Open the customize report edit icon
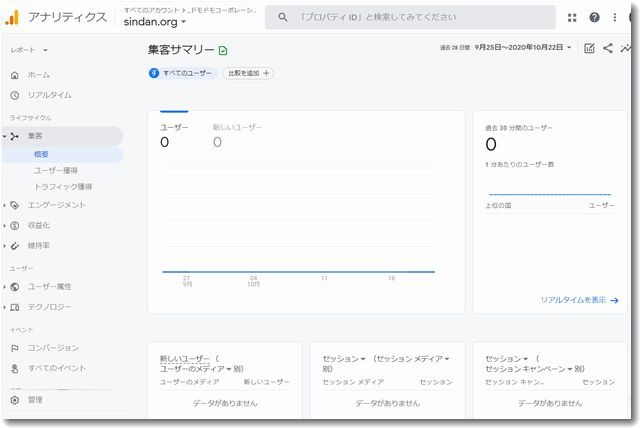 point(589,48)
